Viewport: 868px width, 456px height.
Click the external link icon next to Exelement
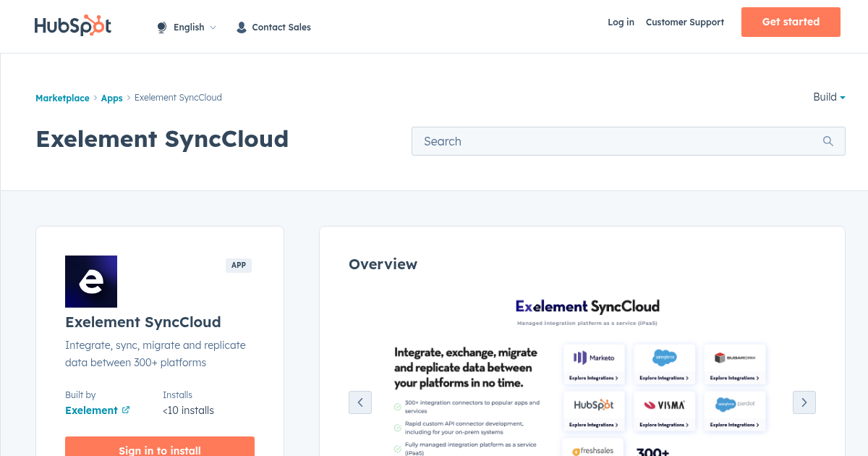(126, 410)
